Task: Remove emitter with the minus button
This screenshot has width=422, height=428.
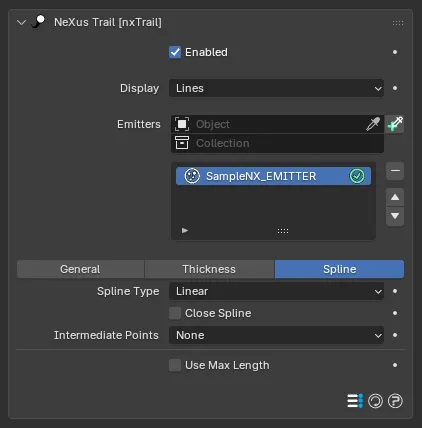Action: click(395, 171)
